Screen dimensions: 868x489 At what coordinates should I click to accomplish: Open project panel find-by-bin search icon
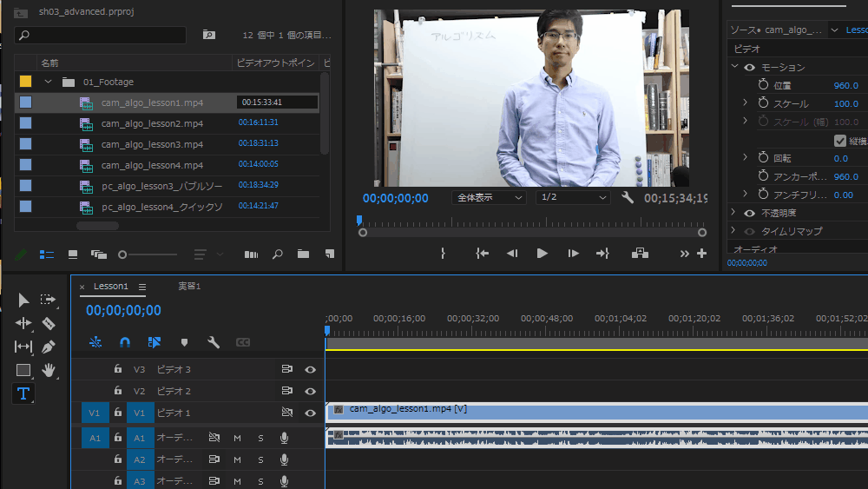pyautogui.click(x=208, y=35)
